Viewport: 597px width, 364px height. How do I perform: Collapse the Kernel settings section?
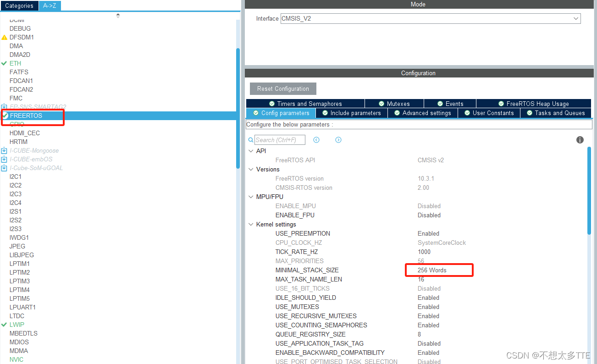[x=251, y=224]
